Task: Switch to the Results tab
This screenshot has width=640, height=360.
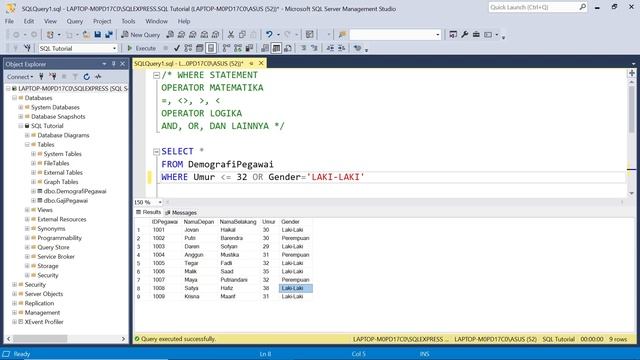Action: (149, 212)
